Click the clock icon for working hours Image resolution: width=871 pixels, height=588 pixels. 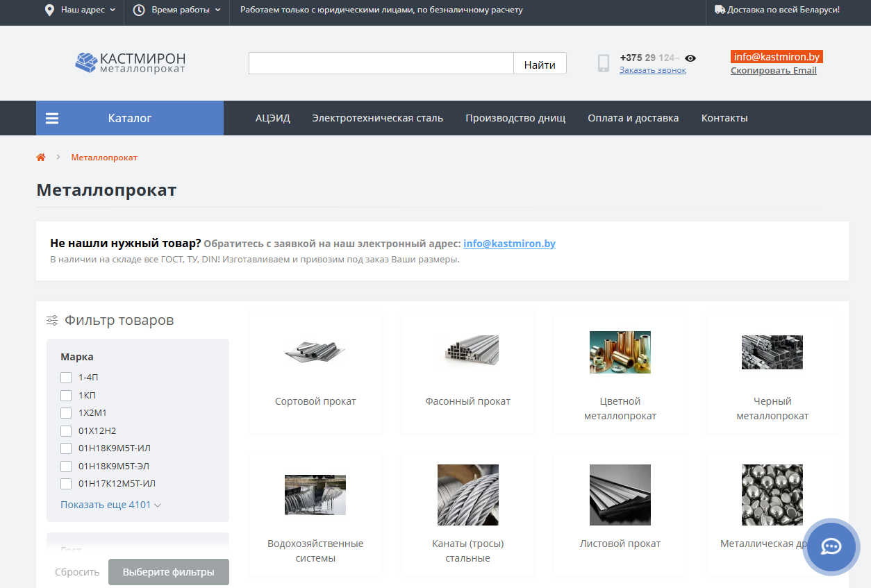point(139,10)
